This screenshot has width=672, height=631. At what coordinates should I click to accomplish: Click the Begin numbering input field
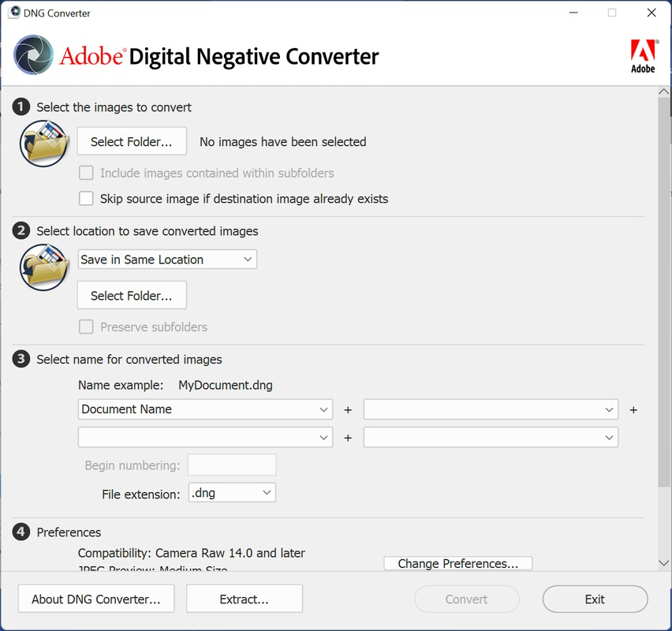coord(232,465)
